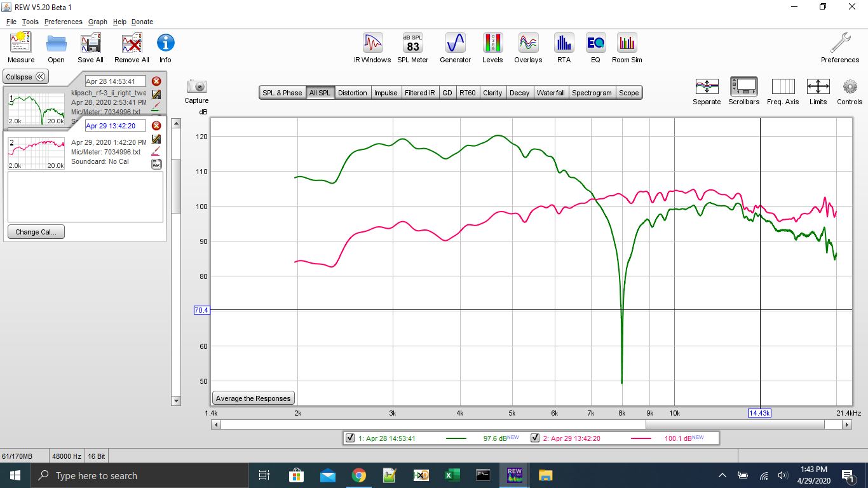Image resolution: width=868 pixels, height=488 pixels.
Task: Edit the Apr 29 13:42:20 name field
Action: pos(115,126)
